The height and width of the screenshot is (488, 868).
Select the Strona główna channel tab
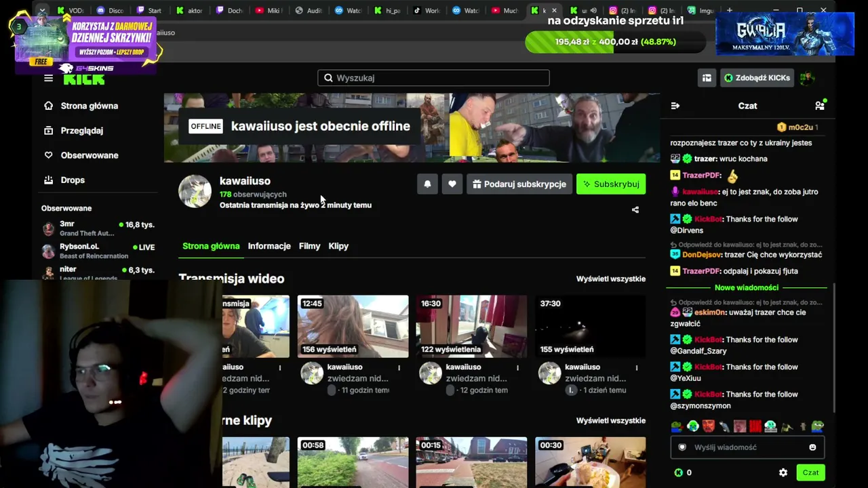tap(211, 246)
